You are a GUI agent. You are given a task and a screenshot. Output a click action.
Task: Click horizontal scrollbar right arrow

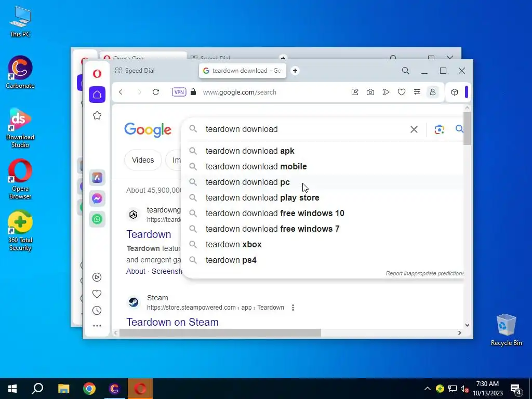click(459, 333)
